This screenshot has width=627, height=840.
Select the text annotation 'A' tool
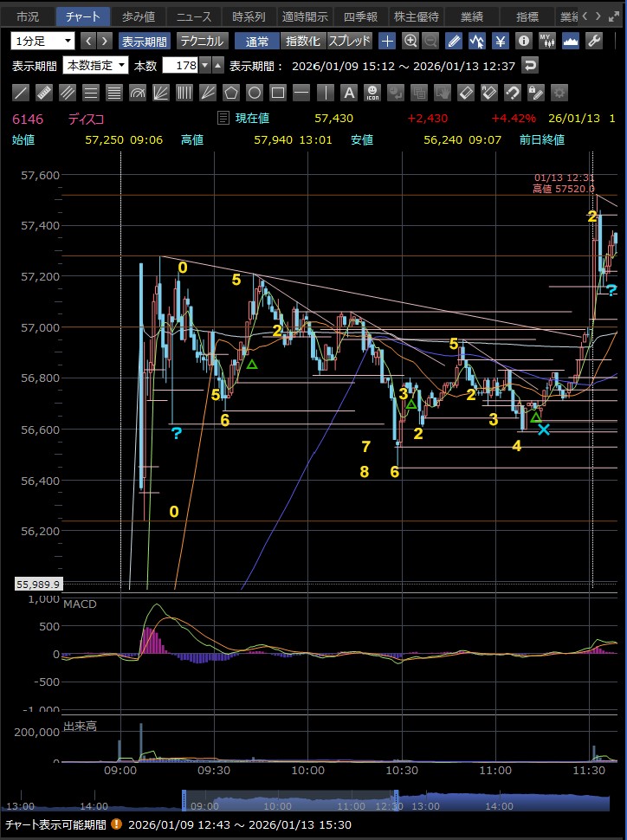348,93
